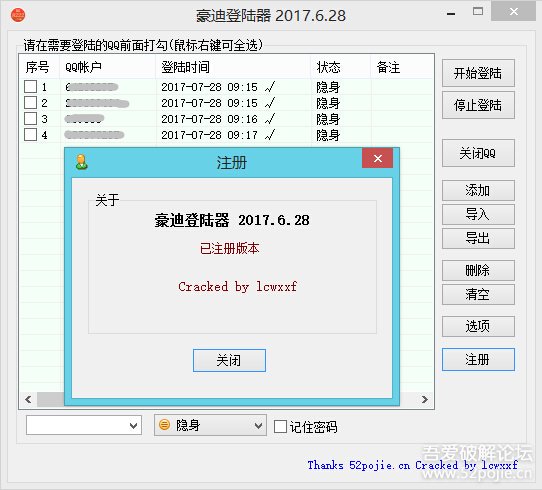Click the 开始登陆 button
Screen dimensions: 542x490
478,73
